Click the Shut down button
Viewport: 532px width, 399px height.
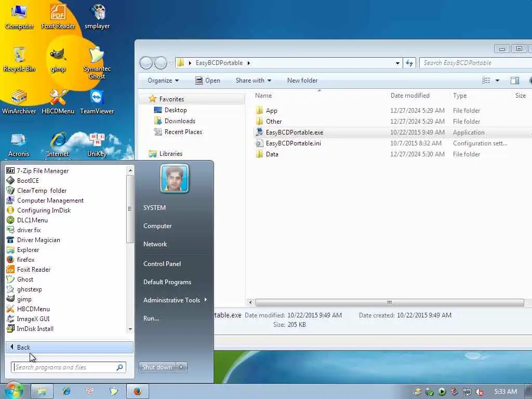point(157,367)
